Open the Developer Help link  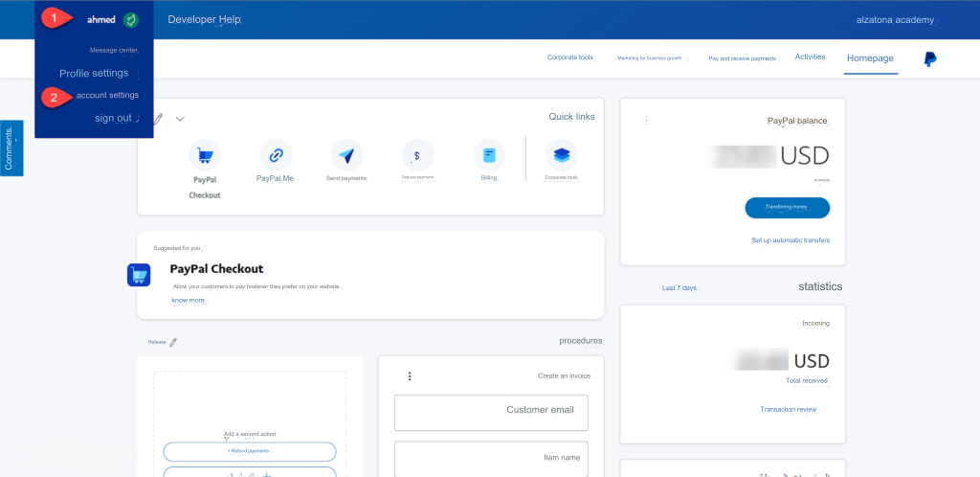point(204,20)
